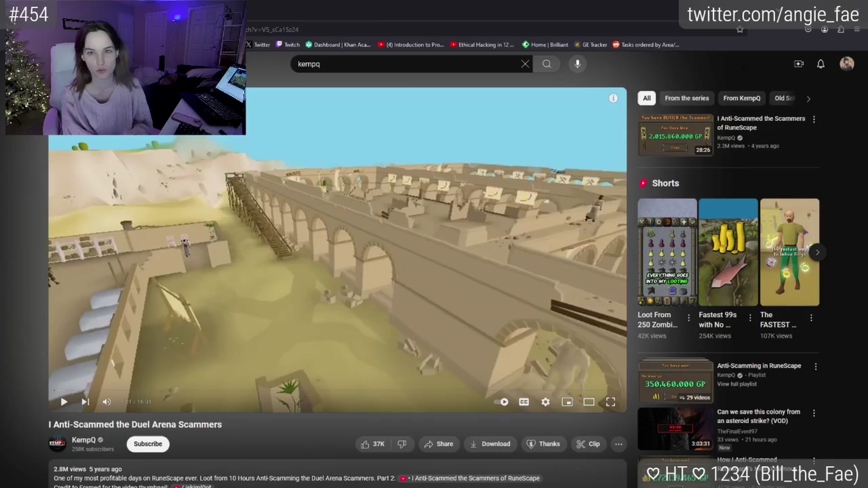The height and width of the screenshot is (488, 868).
Task: Select From the series chip
Action: [x=687, y=99]
